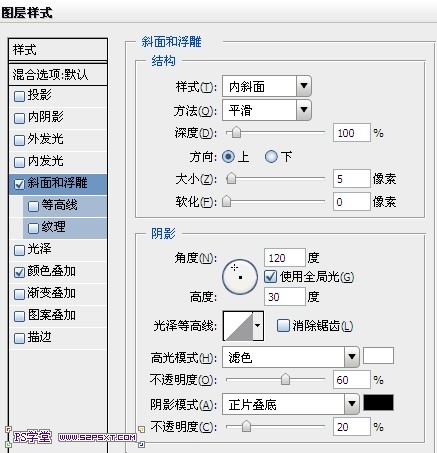The width and height of the screenshot is (437, 453).
Task: Click the white highlight color swatch
Action: [x=378, y=355]
